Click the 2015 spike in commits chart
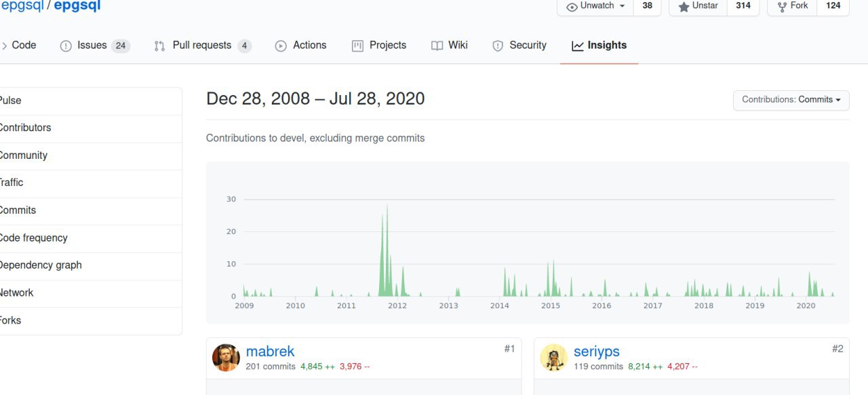The height and width of the screenshot is (395, 868). (x=554, y=278)
